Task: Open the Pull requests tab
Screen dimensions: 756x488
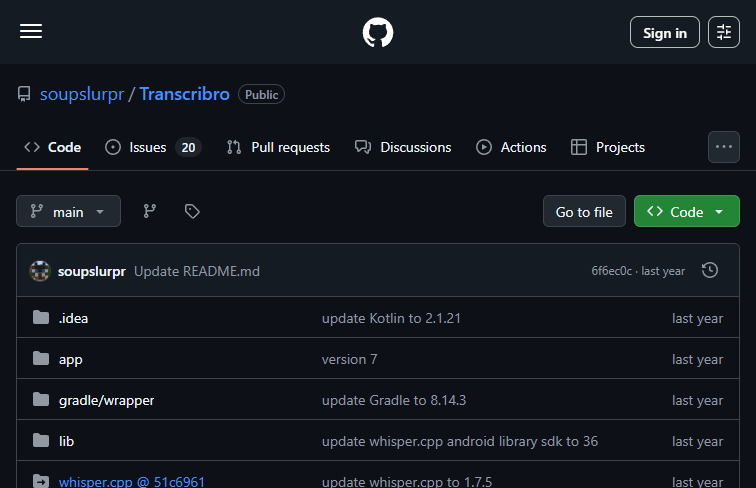Action: click(x=278, y=147)
